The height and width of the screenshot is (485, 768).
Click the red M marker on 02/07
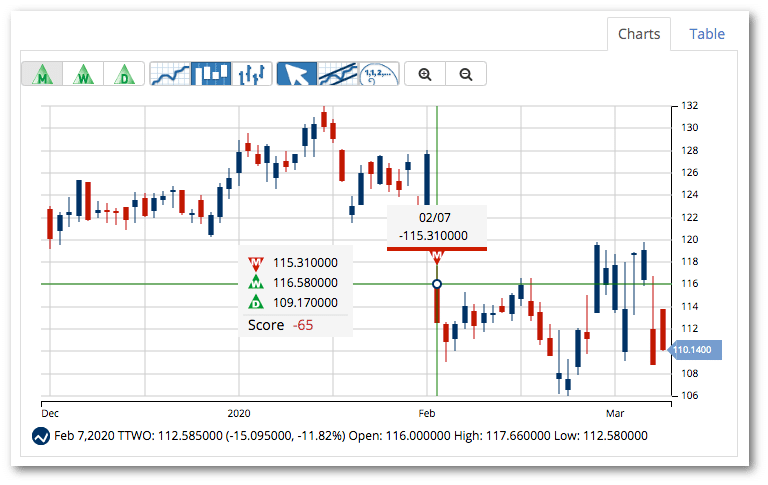437,257
